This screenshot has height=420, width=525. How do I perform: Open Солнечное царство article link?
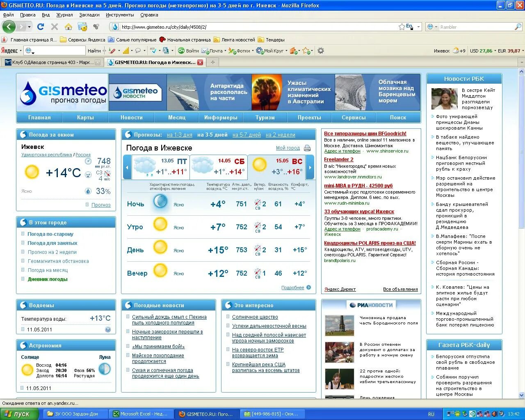255,317
